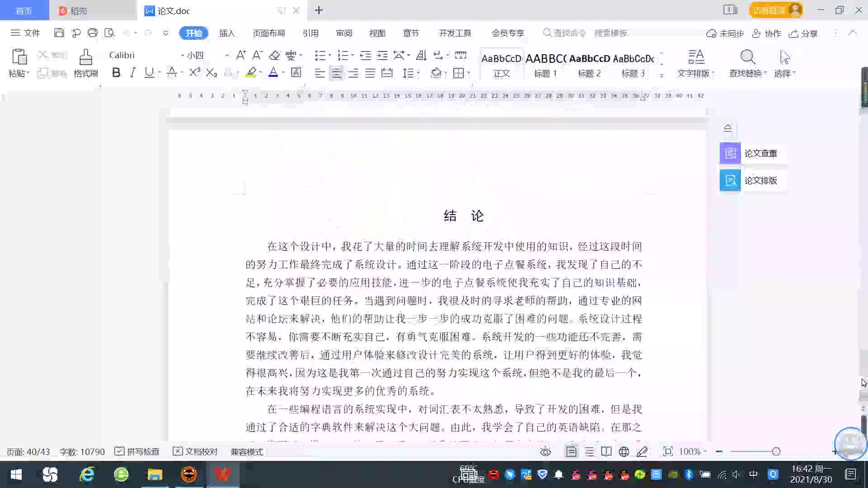Click the 分享 share button
The height and width of the screenshot is (488, 868).
click(803, 33)
